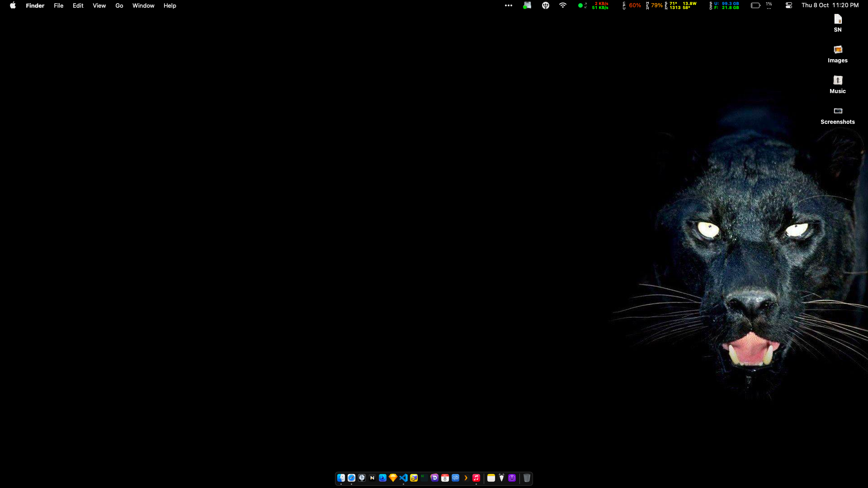The image size is (868, 488).
Task: Launch blue Firefox Developer Edition from Dock
Action: (382, 478)
